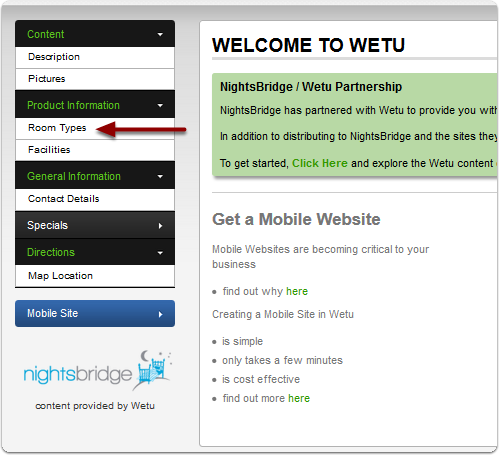Open the Map Location item
The height and width of the screenshot is (455, 499).
click(95, 276)
